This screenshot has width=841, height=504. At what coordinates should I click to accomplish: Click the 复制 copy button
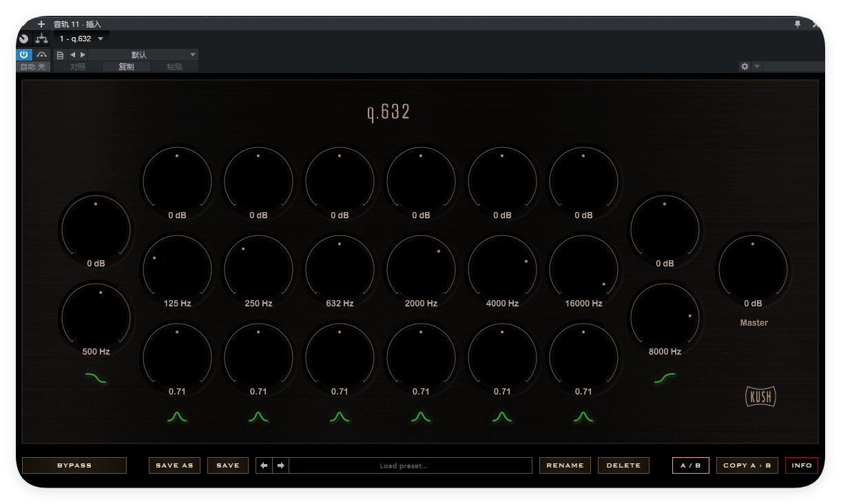[x=126, y=67]
